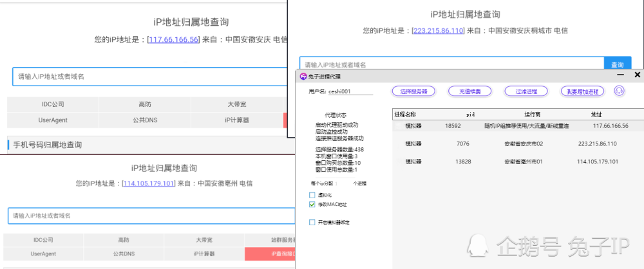Click the 随机IP组推荐使用/大流量/断线重连 cell
The image size is (644, 269).
[527, 126]
